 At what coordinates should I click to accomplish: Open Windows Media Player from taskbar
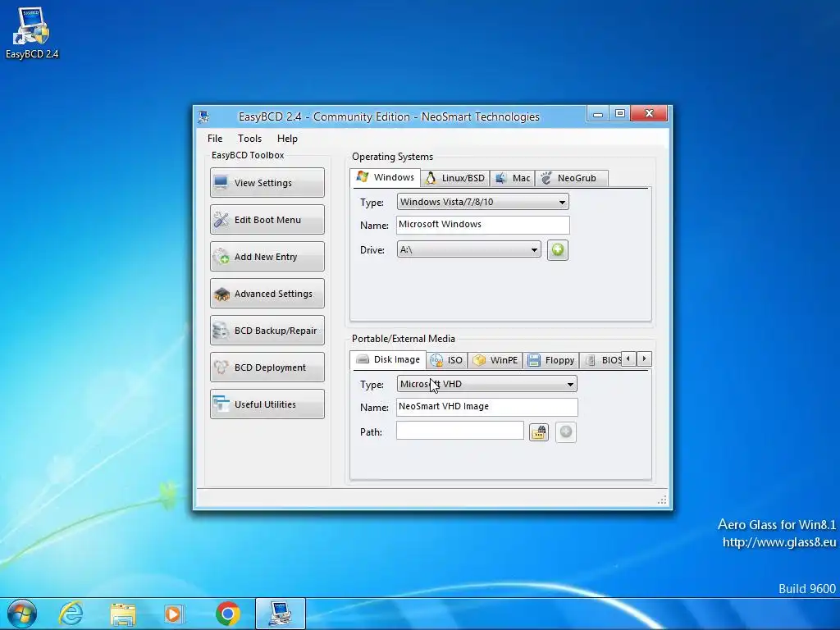tap(174, 614)
